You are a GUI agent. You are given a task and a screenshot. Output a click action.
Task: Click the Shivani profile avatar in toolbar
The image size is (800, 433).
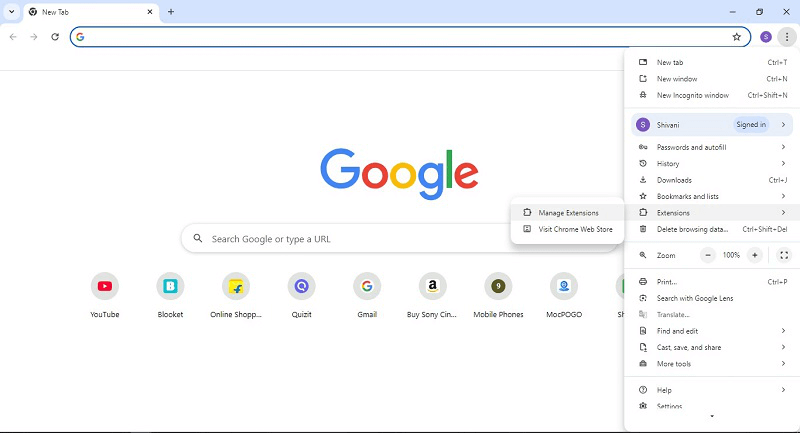(x=765, y=37)
